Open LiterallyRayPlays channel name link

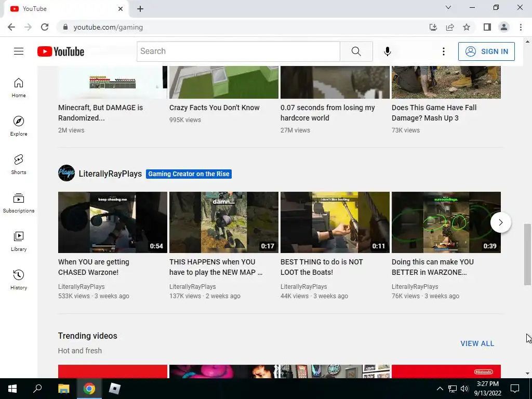tap(110, 174)
